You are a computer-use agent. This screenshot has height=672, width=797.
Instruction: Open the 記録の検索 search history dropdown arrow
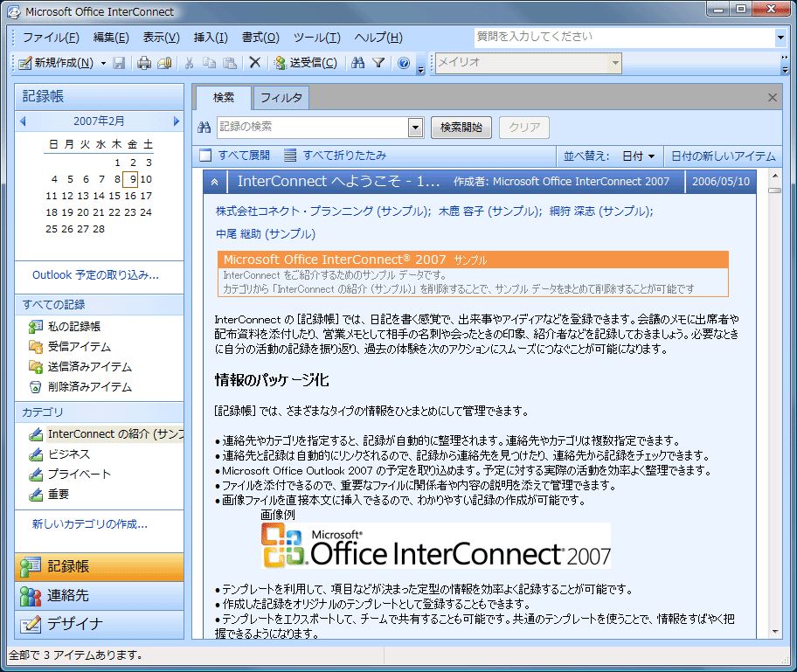[x=415, y=127]
